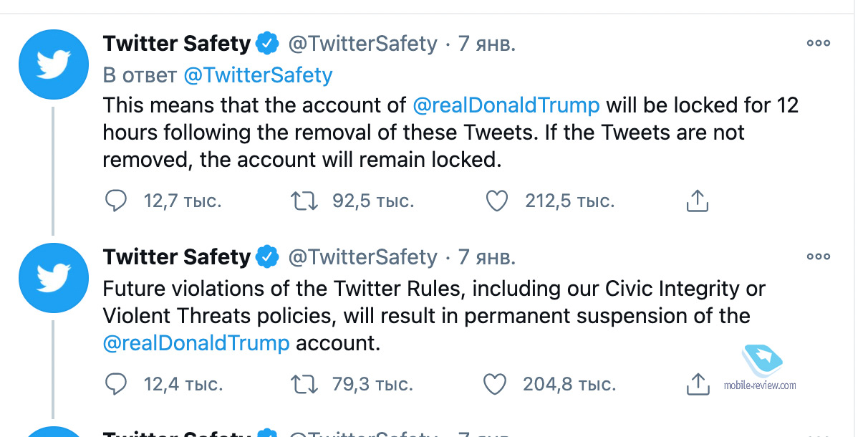Like the tweet with 212,5 тыс. likes
The width and height of the screenshot is (868, 437).
pos(496,201)
